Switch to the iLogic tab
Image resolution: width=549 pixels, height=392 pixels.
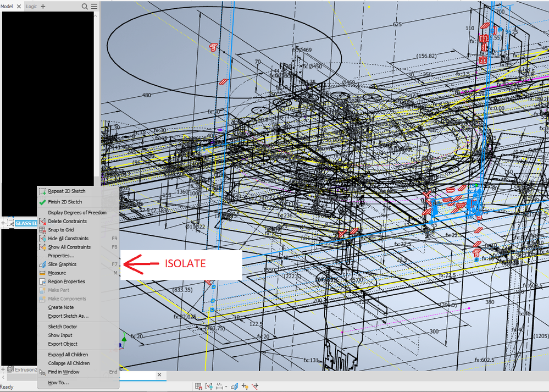pyautogui.click(x=31, y=6)
